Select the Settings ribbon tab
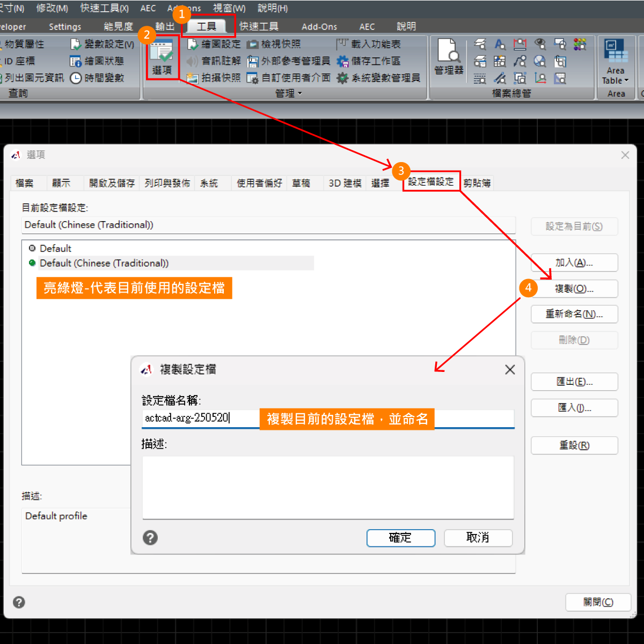Screen dimensions: 644x644 (x=65, y=26)
